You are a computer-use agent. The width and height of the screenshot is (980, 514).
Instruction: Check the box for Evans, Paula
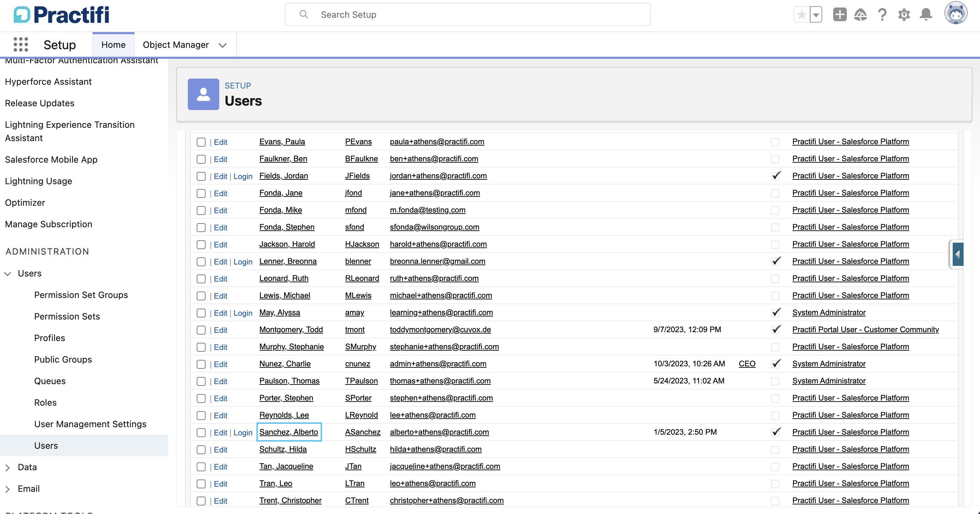click(x=201, y=142)
